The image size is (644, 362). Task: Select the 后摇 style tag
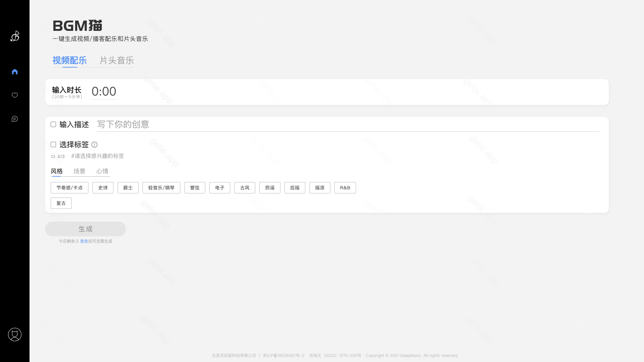tap(295, 188)
